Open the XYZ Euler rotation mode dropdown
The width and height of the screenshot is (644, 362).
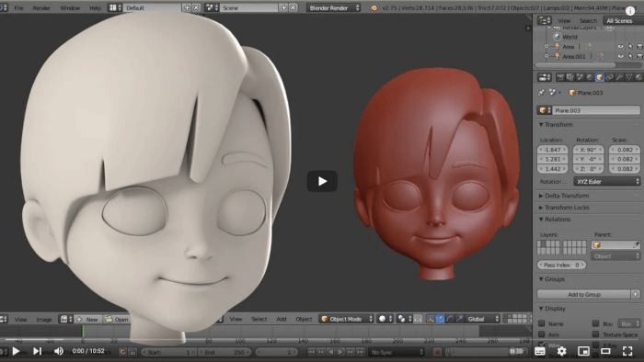pos(606,182)
